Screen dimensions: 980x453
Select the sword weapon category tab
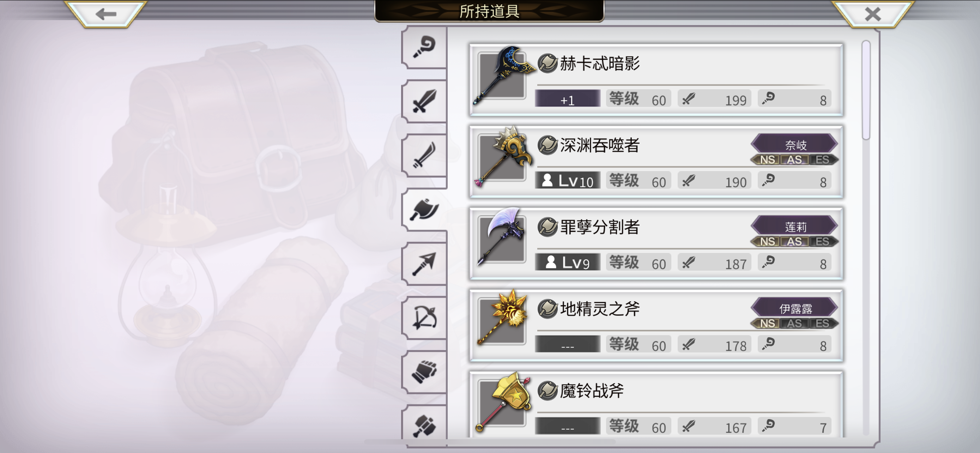tap(424, 101)
